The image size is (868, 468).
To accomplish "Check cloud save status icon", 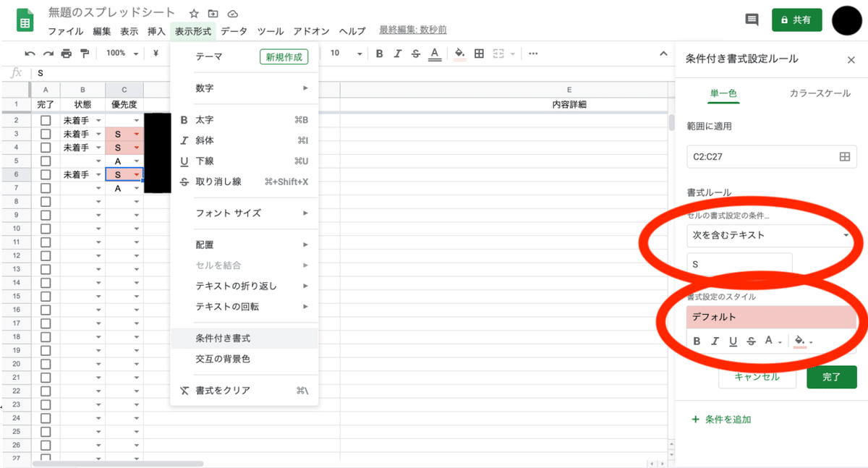I will 232,14.
